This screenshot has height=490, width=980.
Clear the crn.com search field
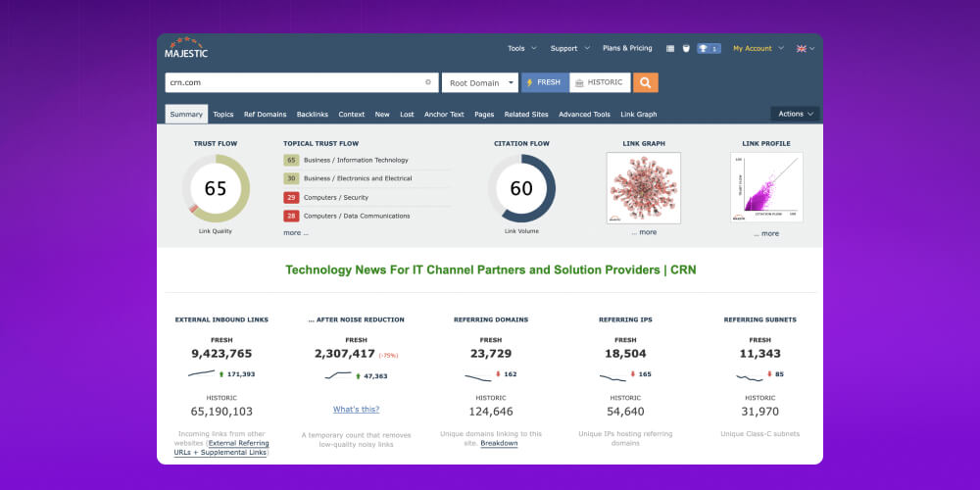[427, 82]
